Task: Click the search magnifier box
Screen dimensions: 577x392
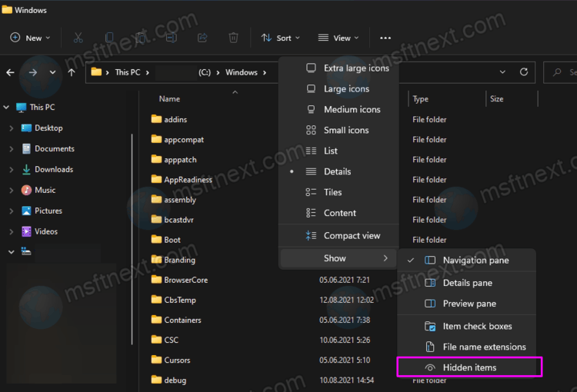Action: (x=560, y=72)
